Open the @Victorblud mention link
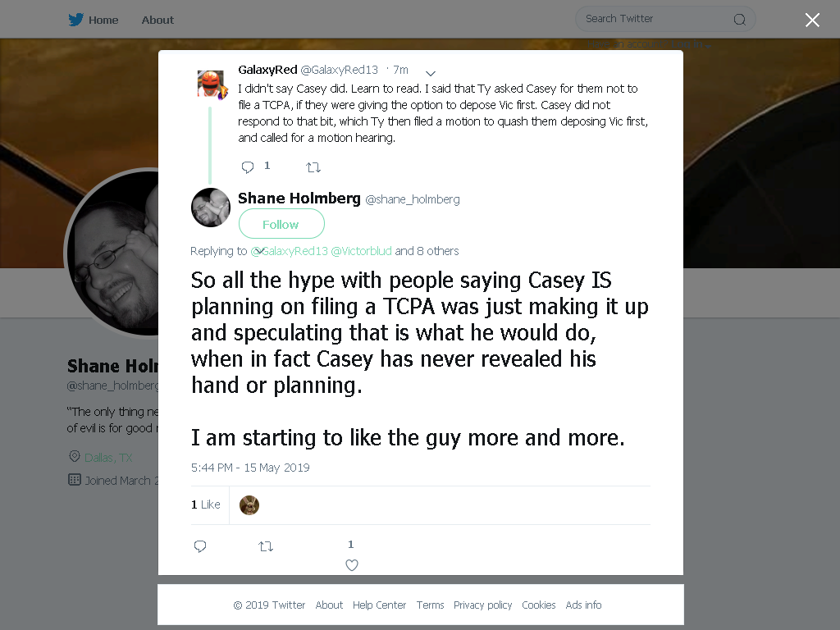Viewport: 840px width, 630px height. pyautogui.click(x=361, y=251)
